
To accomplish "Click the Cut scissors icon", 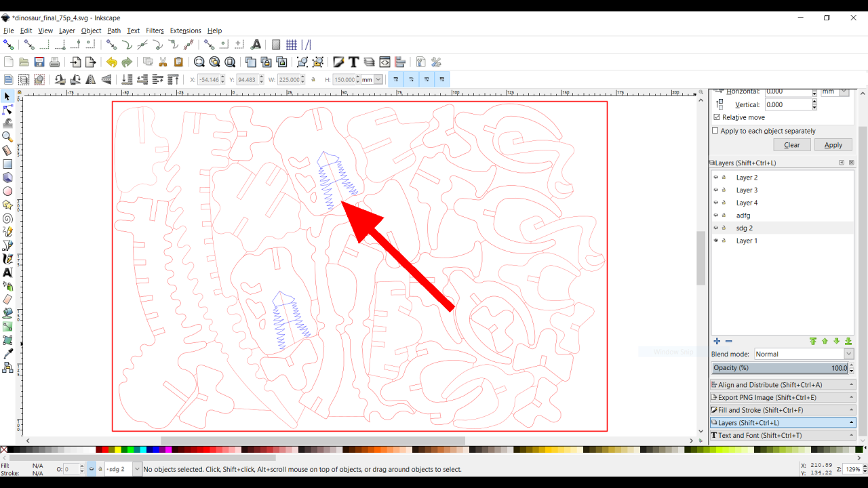I will [163, 62].
